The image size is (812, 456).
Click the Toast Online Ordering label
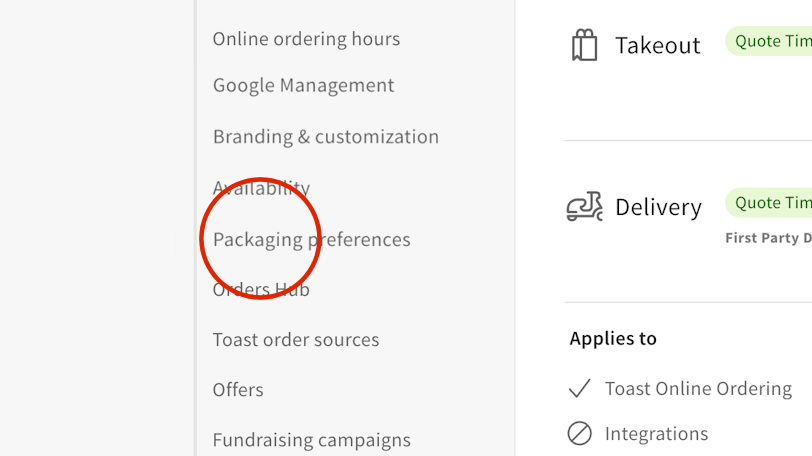click(x=698, y=388)
